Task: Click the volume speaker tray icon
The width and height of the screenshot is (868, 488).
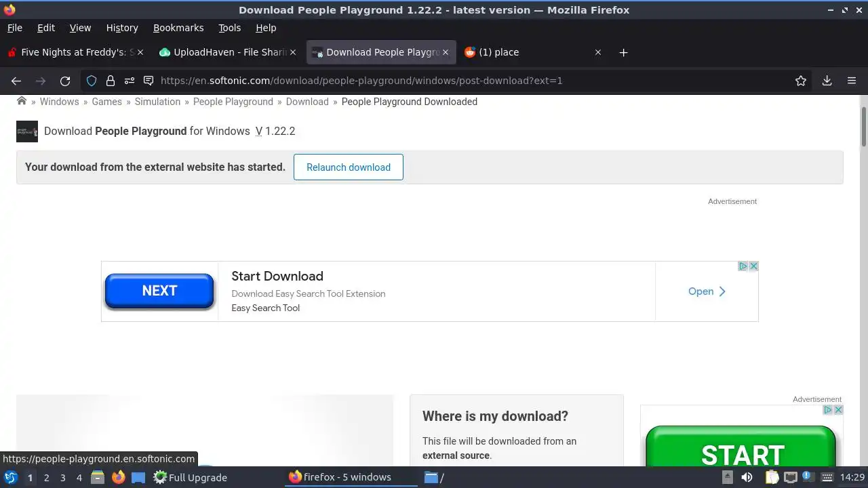Action: click(x=747, y=477)
